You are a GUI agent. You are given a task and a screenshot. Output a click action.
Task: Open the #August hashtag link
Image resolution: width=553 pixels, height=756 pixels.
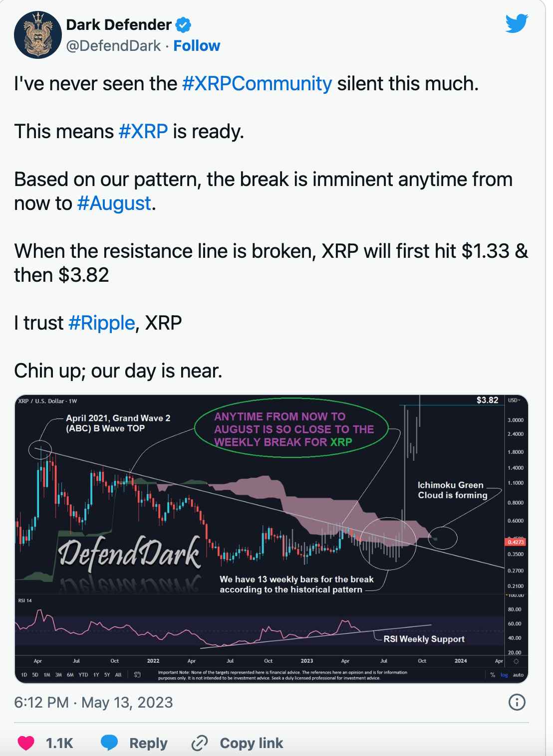coord(114,203)
